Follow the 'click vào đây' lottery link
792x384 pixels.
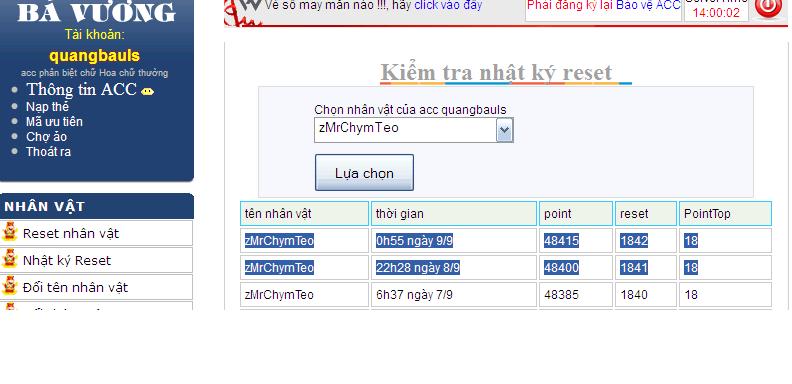(x=448, y=5)
